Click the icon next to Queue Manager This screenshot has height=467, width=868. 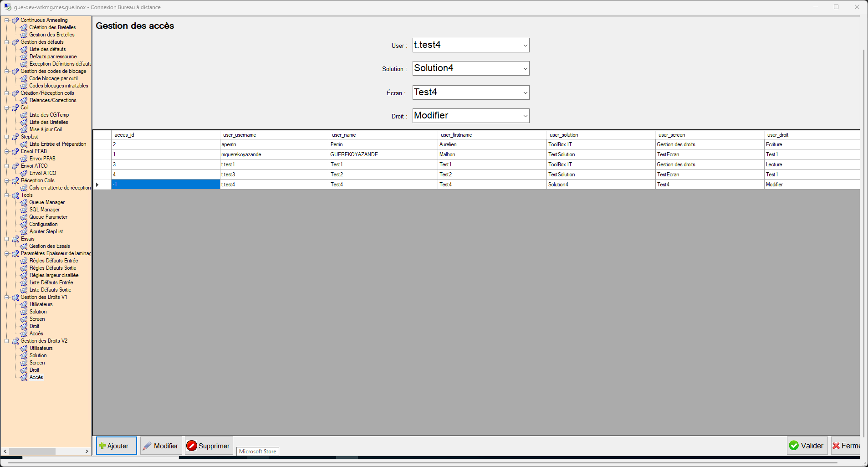(x=24, y=202)
